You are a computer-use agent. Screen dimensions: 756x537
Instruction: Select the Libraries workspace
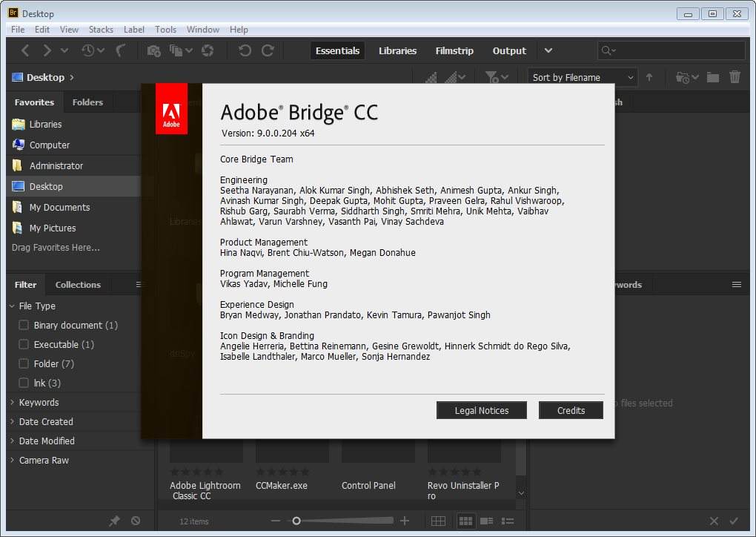pos(397,50)
